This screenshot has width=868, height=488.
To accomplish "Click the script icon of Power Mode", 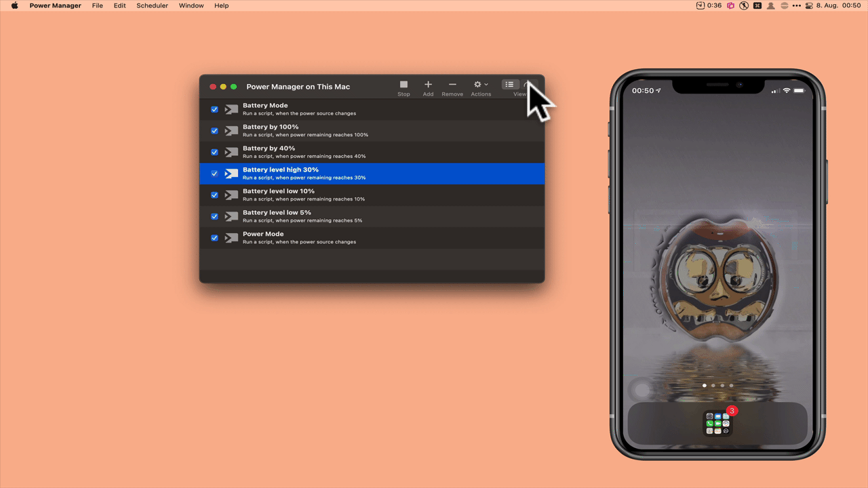I will pos(231,238).
